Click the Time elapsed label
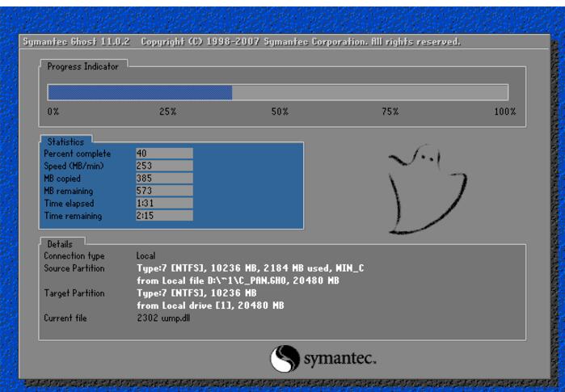 click(x=69, y=203)
